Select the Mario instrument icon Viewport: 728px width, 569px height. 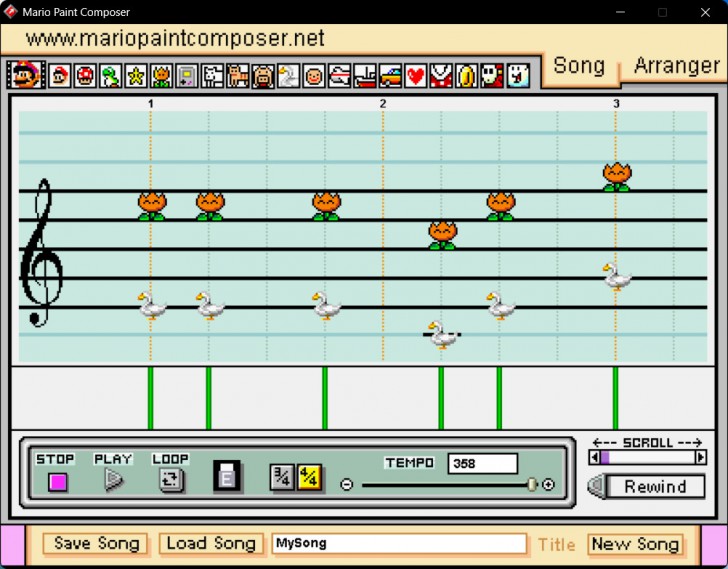(59, 76)
